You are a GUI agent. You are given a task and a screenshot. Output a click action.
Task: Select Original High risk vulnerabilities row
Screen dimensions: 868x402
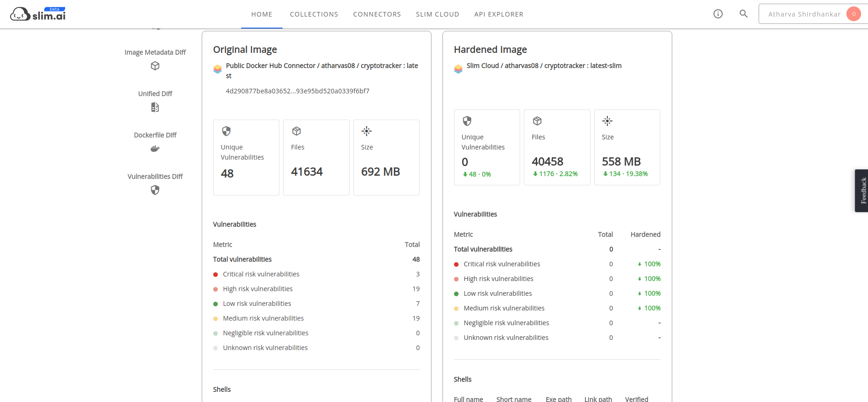pyautogui.click(x=317, y=289)
